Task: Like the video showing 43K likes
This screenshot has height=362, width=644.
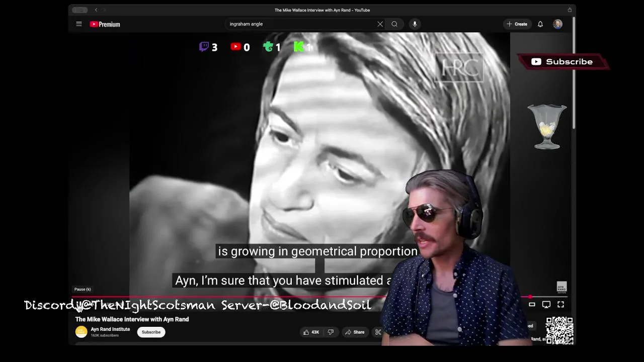Action: pos(311,332)
